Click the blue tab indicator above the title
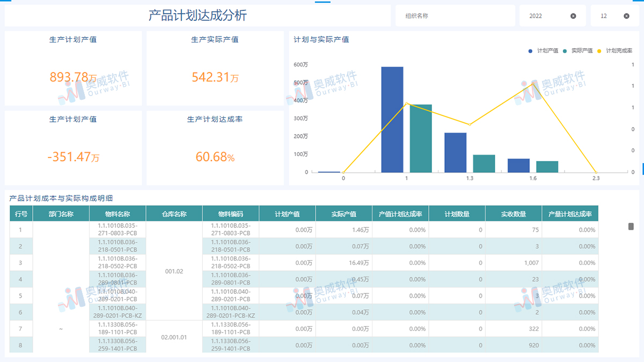 point(322,2)
